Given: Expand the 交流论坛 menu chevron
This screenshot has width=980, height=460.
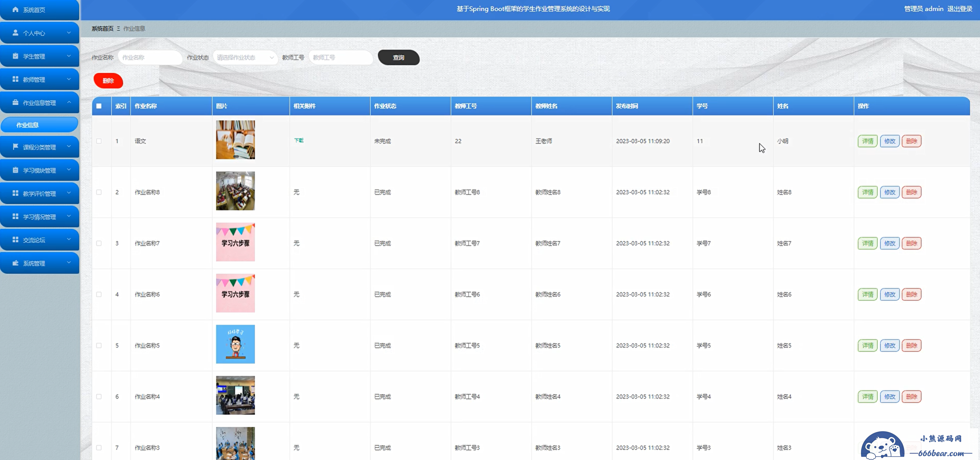Looking at the screenshot, I should click(x=69, y=240).
